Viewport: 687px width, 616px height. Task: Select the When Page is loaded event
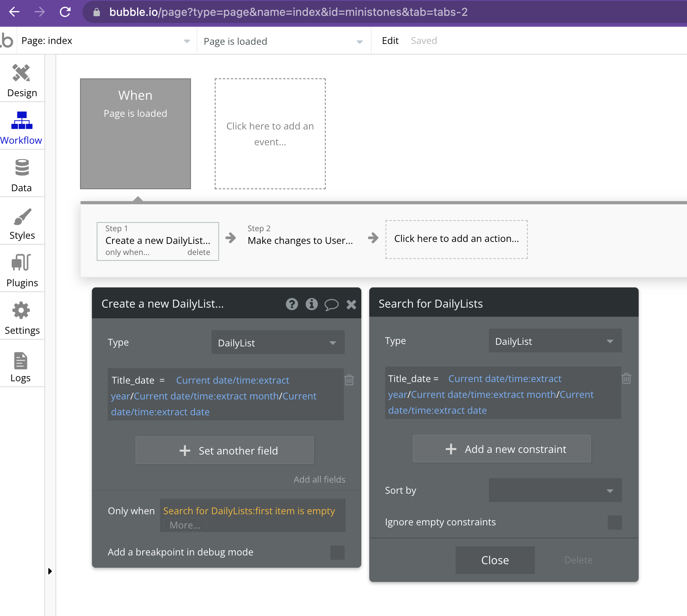(x=135, y=134)
